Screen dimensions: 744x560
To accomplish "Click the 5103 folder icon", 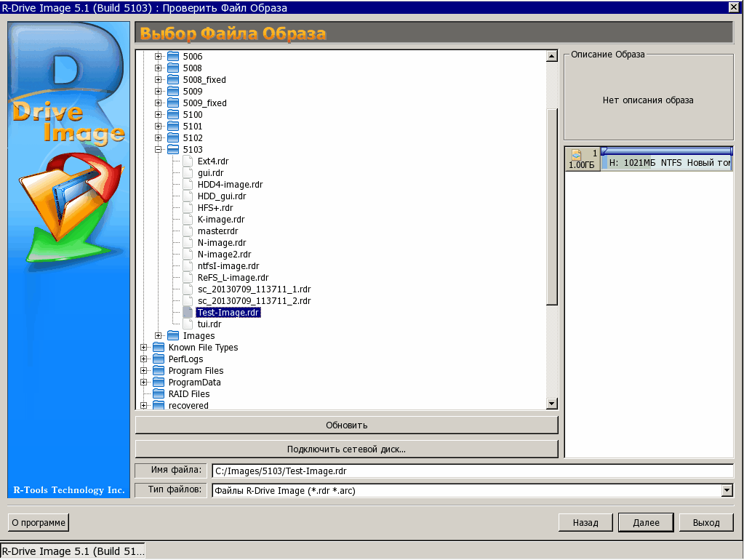I will click(173, 150).
